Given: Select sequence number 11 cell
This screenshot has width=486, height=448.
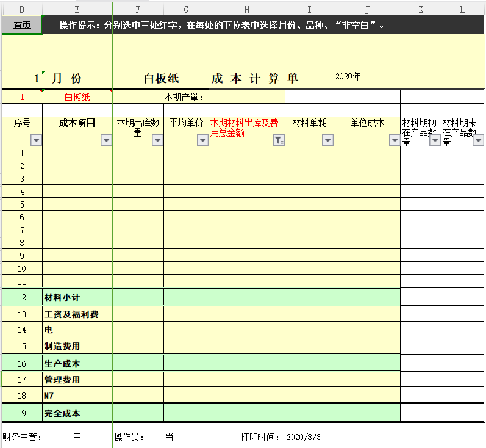Looking at the screenshot, I should [22, 282].
